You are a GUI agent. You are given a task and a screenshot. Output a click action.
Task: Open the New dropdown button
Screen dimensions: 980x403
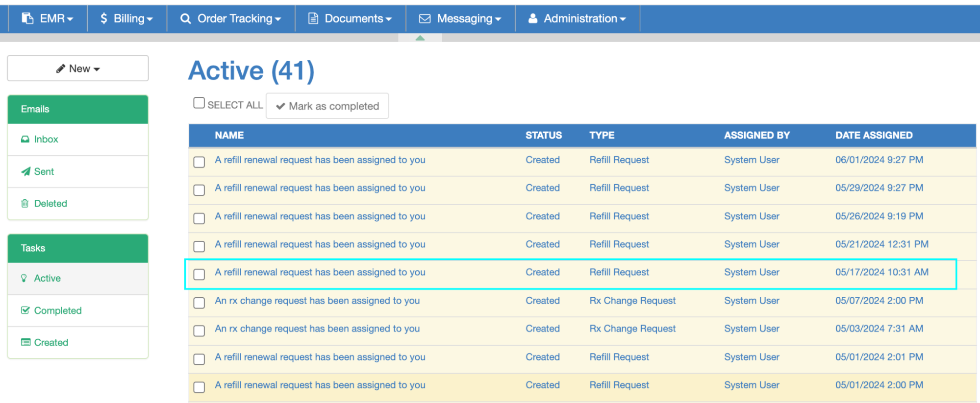tap(78, 69)
